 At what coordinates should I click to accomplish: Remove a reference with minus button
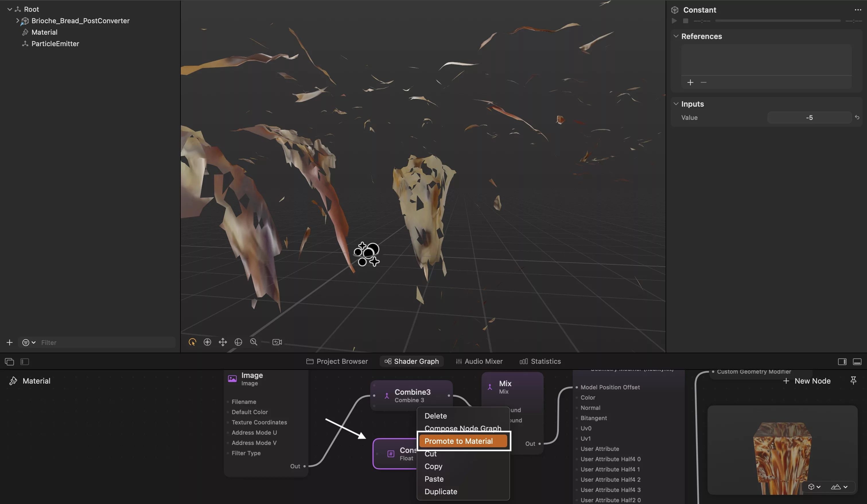coord(703,83)
